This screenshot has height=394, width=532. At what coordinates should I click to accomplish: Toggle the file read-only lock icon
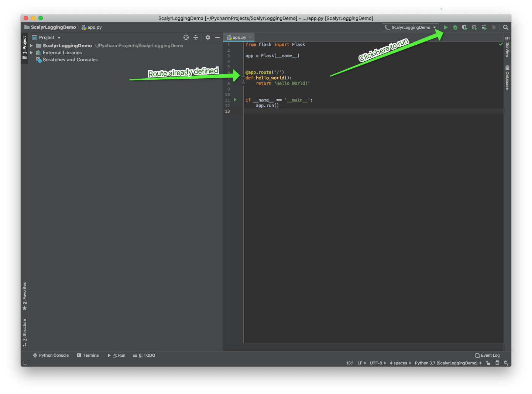(x=488, y=363)
